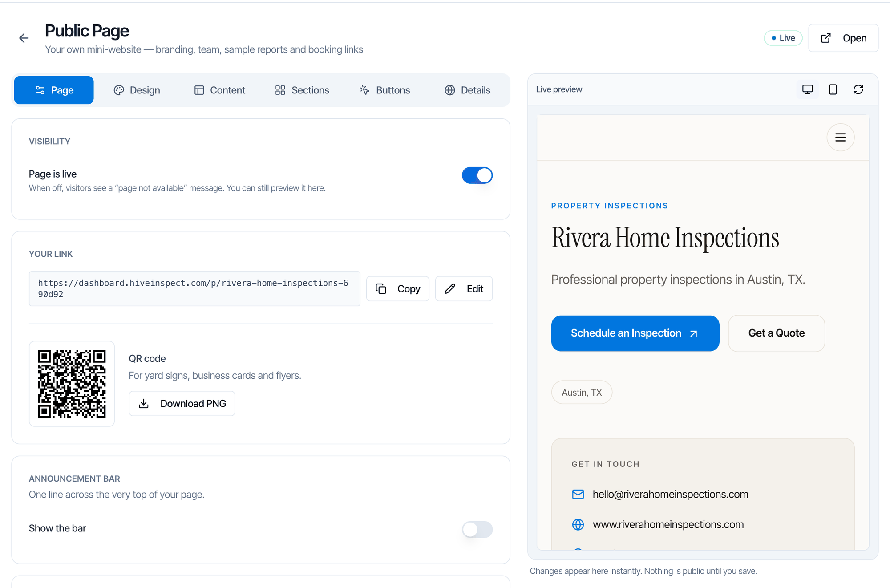The image size is (890, 588).
Task: Select the Details tab
Action: coord(467,90)
